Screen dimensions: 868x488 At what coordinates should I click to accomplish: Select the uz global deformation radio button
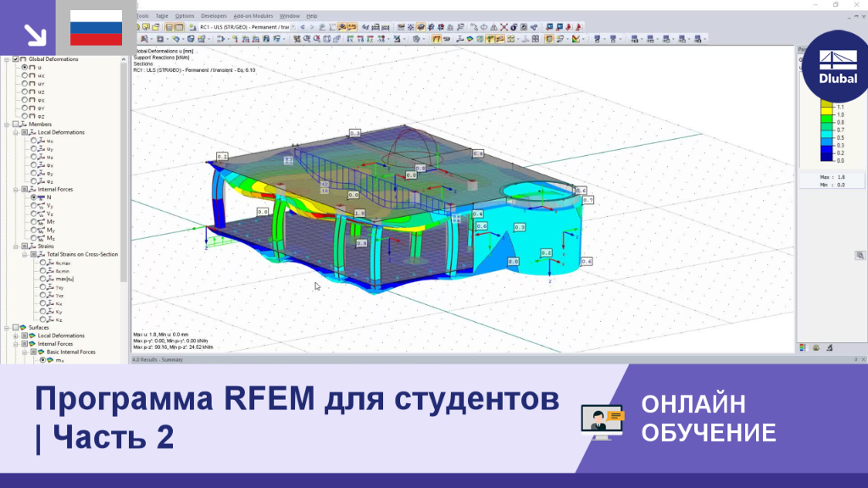click(x=25, y=91)
